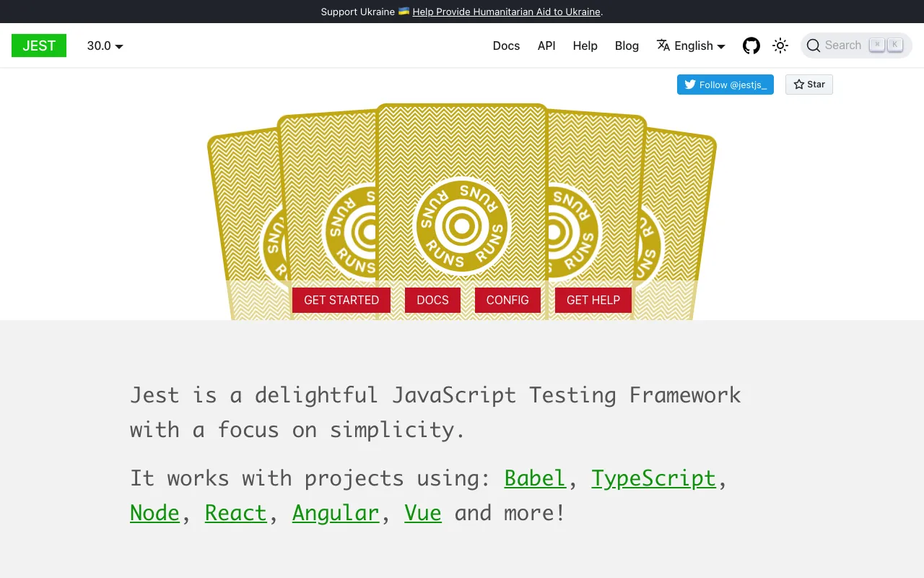Click the star icon inside the Star button
The height and width of the screenshot is (578, 924).
point(798,85)
